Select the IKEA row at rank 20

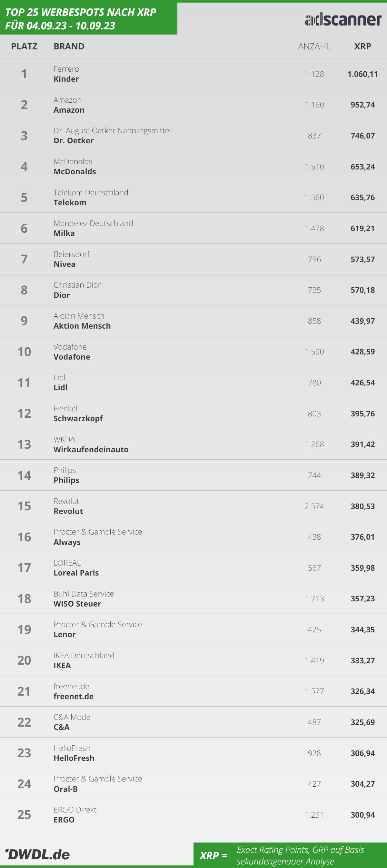[x=193, y=660]
